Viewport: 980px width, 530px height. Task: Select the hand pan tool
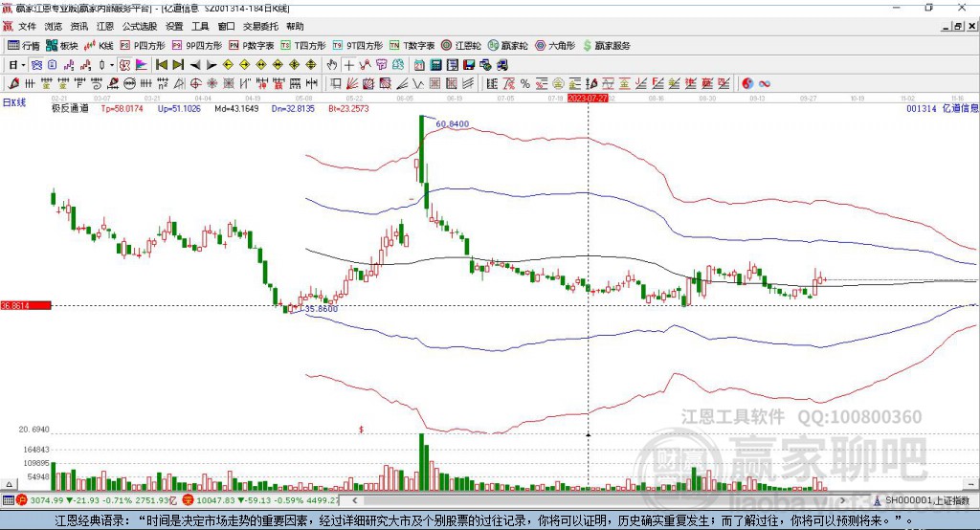pyautogui.click(x=332, y=65)
